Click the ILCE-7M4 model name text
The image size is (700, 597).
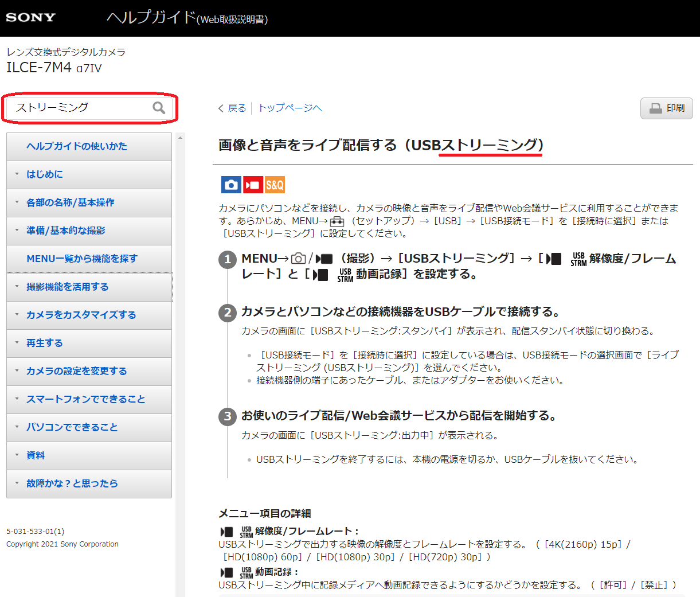pos(39,68)
